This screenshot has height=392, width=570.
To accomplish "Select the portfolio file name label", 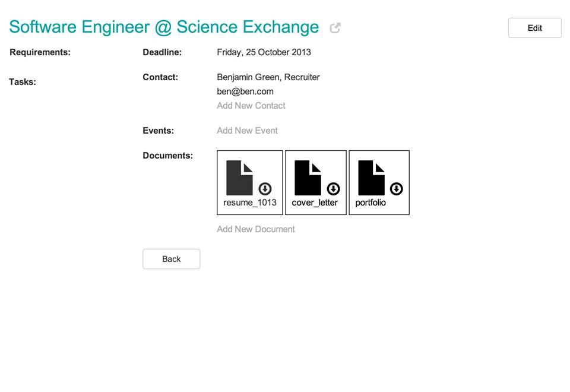I will click(370, 203).
